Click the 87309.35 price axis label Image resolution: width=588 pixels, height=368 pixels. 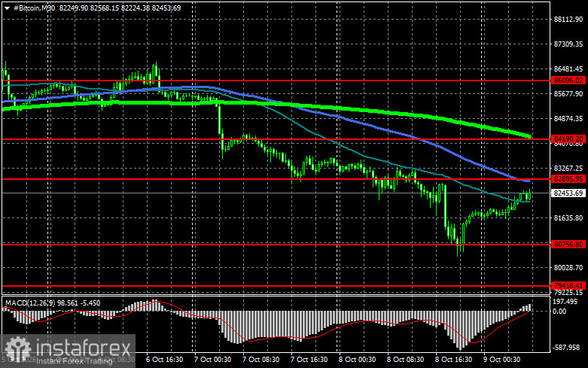(x=568, y=44)
